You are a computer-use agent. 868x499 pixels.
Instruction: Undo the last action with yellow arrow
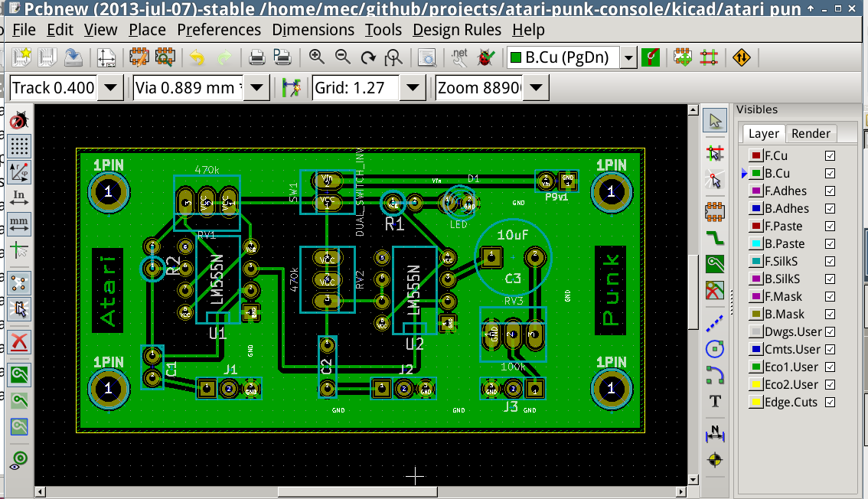pyautogui.click(x=197, y=57)
